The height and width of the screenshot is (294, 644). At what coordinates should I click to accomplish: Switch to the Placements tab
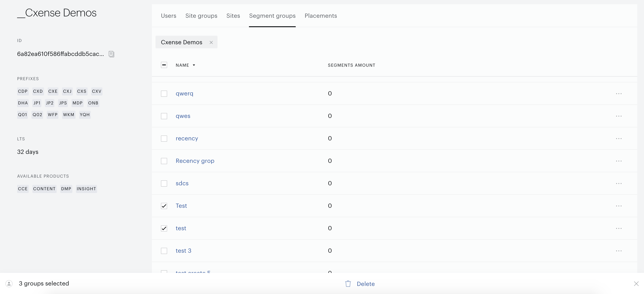[x=321, y=16]
